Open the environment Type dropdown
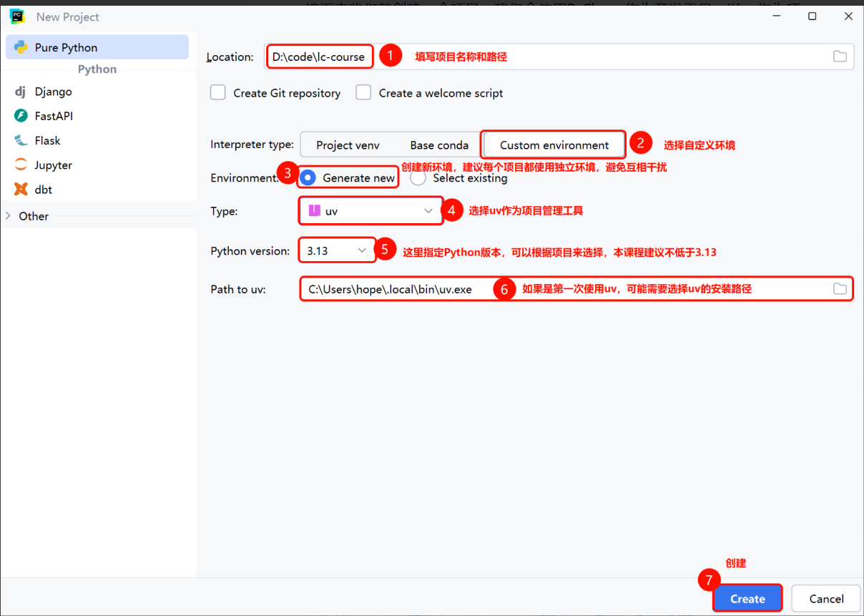 click(371, 211)
